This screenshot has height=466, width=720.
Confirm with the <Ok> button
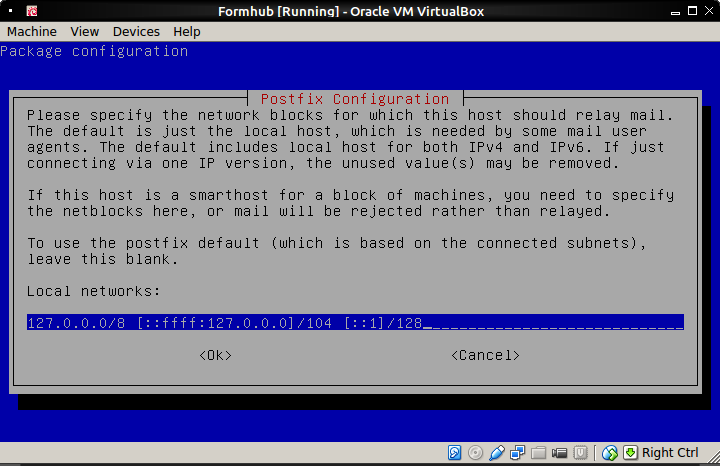click(215, 355)
